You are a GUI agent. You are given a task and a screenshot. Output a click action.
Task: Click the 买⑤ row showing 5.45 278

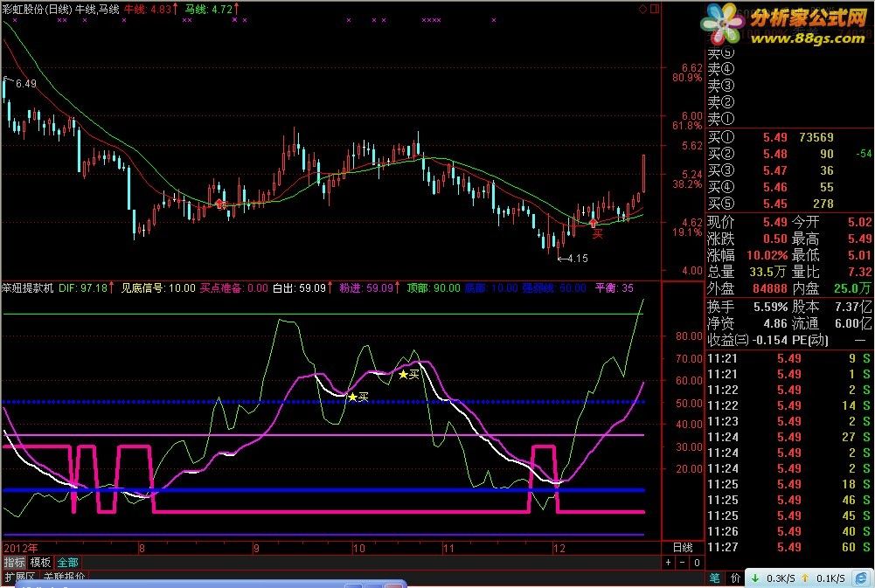(x=789, y=204)
